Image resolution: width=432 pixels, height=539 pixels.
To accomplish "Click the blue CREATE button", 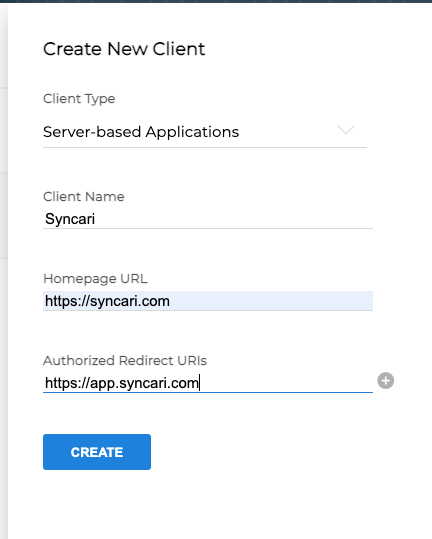I will [97, 452].
